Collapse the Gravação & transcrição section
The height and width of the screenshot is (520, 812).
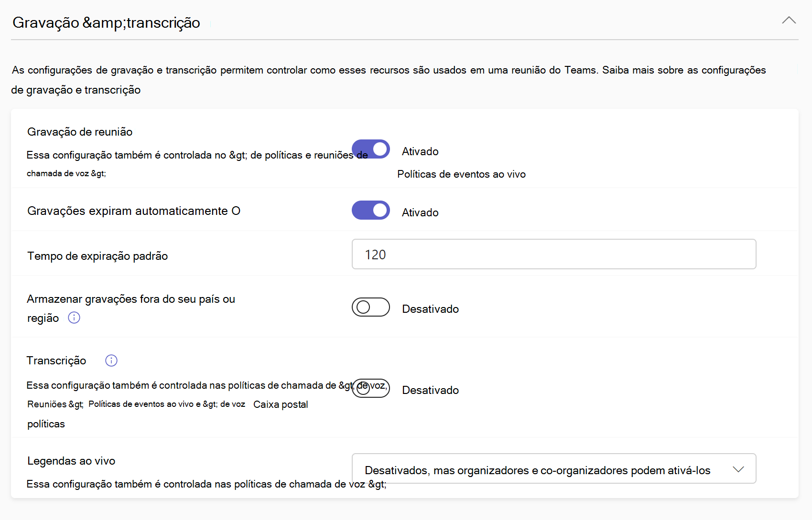pos(789,21)
